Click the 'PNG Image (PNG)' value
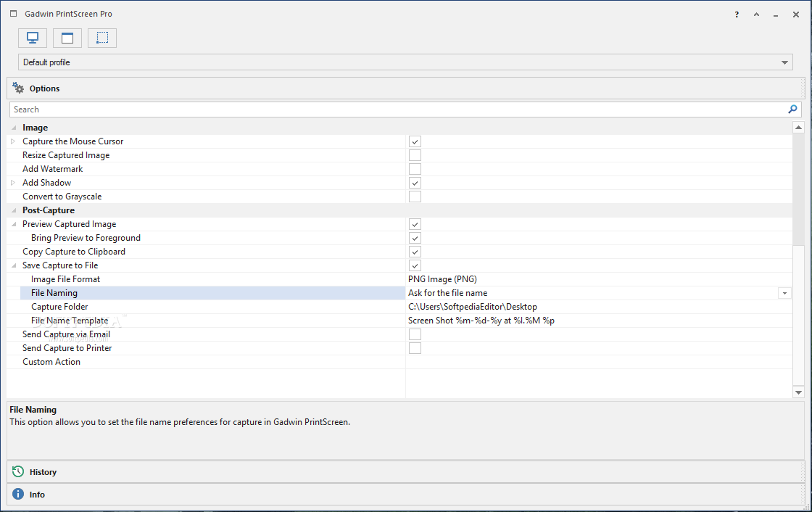This screenshot has width=812, height=512. tap(442, 278)
